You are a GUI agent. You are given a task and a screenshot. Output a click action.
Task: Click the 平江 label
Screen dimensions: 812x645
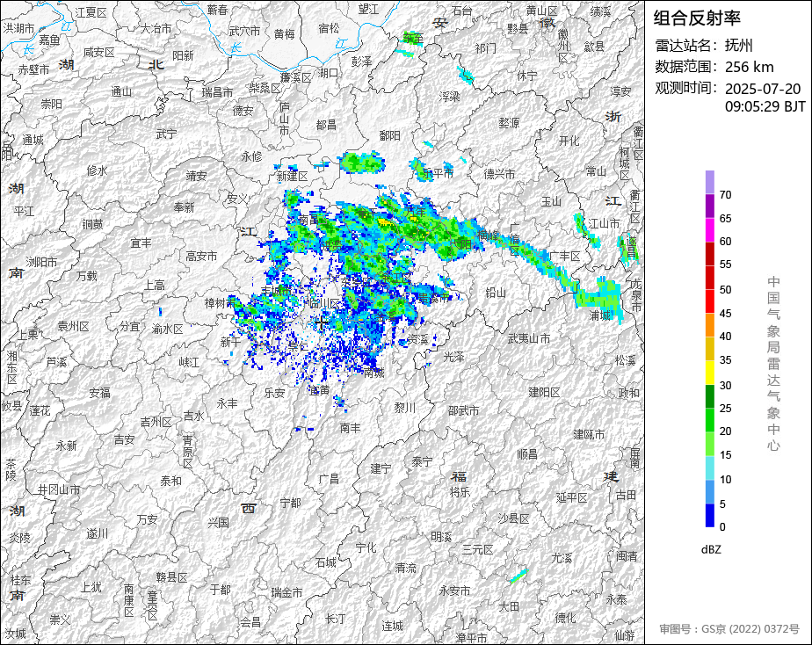[24, 211]
